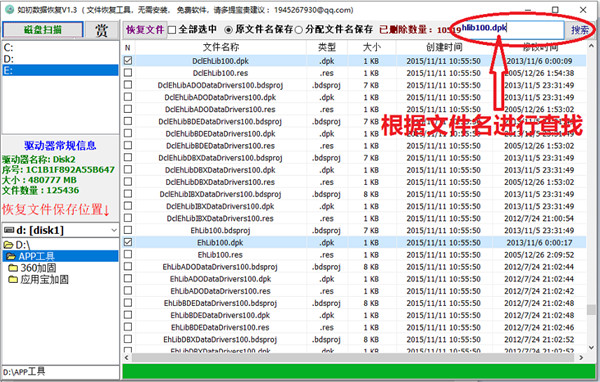Click the modified time 2013/11/6 0:00:17

tap(539, 243)
